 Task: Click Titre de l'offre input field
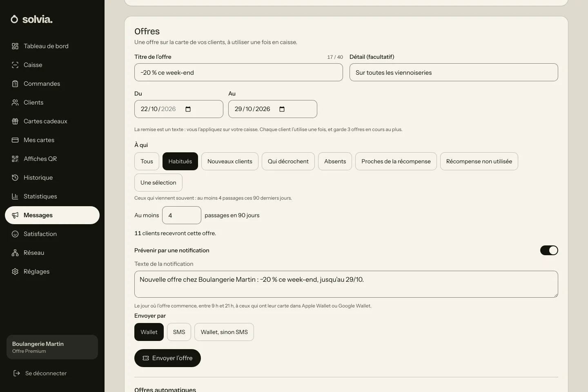(x=238, y=72)
